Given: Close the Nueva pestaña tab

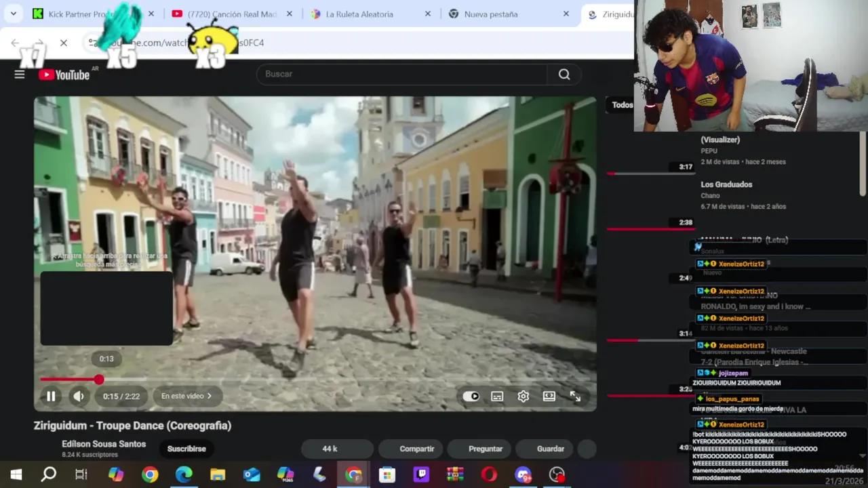Looking at the screenshot, I should tap(566, 14).
